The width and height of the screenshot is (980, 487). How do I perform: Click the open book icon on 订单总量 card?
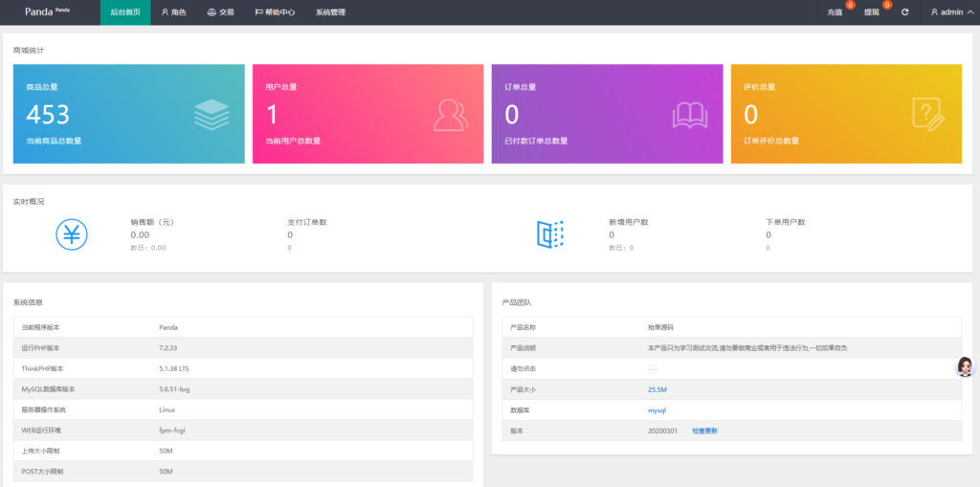(x=690, y=115)
